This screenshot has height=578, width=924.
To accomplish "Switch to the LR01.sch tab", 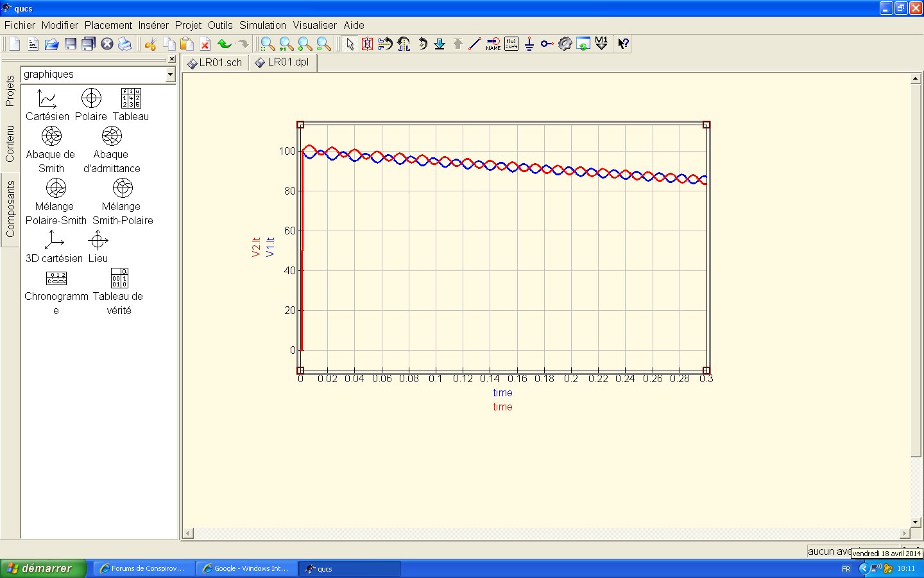I will pos(215,62).
